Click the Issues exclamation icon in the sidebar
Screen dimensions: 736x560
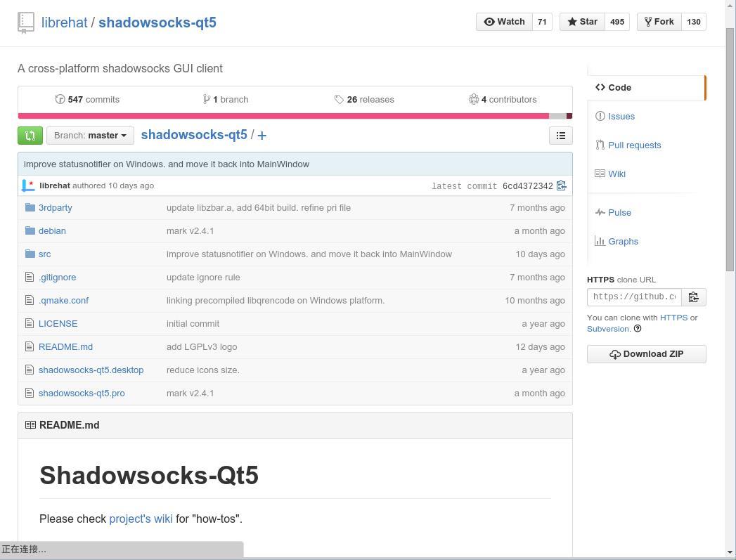[600, 116]
